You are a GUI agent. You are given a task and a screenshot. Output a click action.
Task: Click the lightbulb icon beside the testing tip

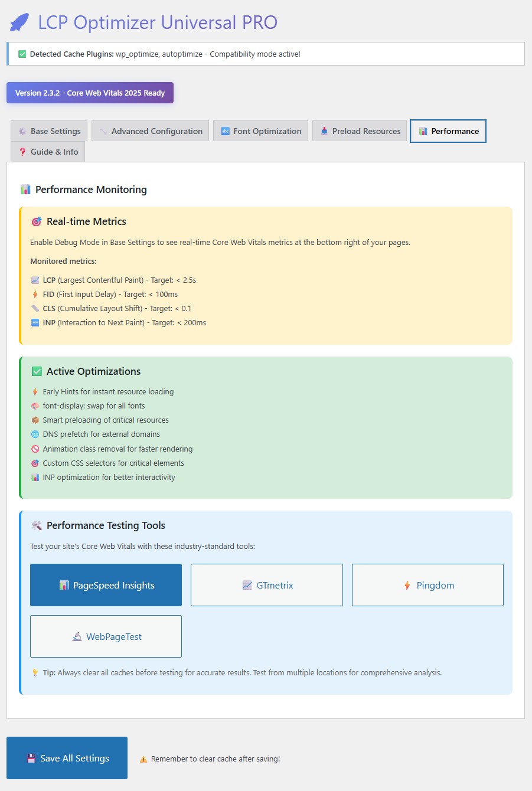(35, 672)
